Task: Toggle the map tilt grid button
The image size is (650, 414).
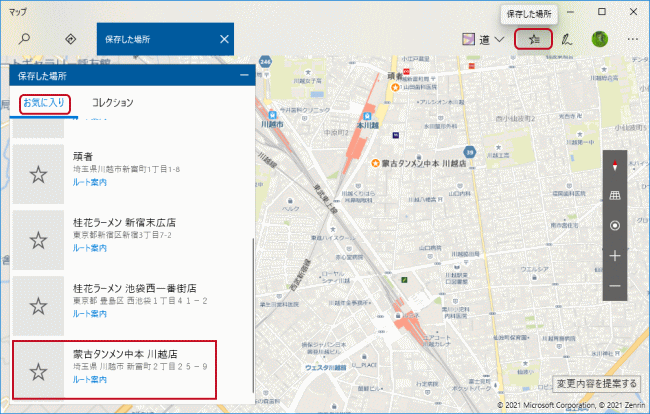Action: point(615,196)
